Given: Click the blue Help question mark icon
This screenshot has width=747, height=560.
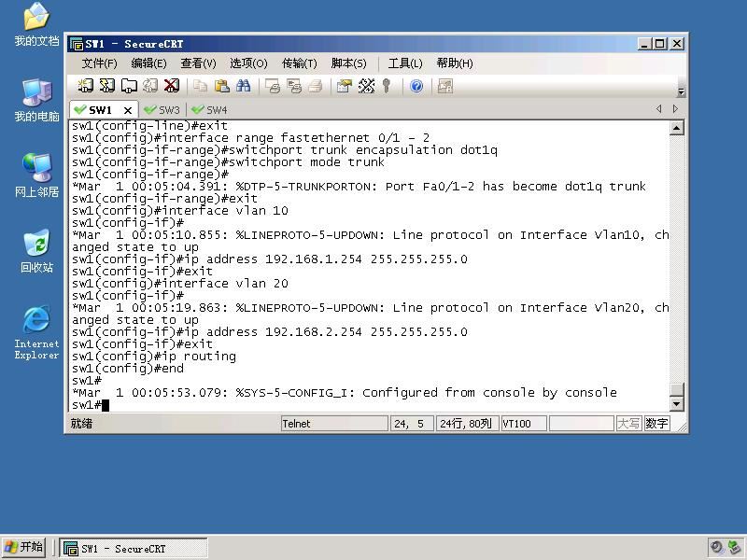Looking at the screenshot, I should point(416,86).
